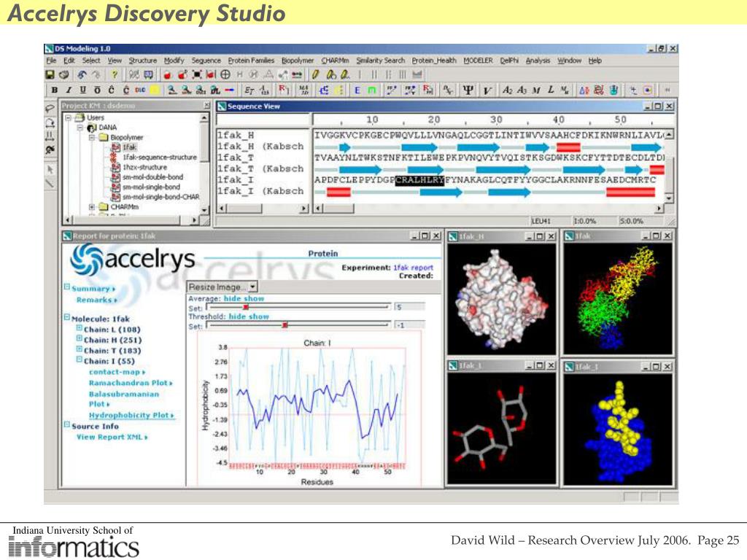Expand Chain: L (108) in report
The width and height of the screenshot is (747, 560).
coord(80,328)
